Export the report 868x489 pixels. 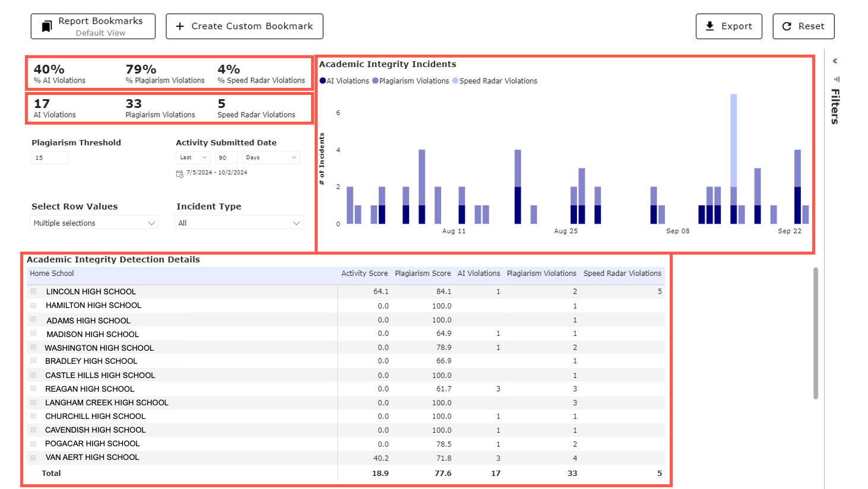point(729,27)
